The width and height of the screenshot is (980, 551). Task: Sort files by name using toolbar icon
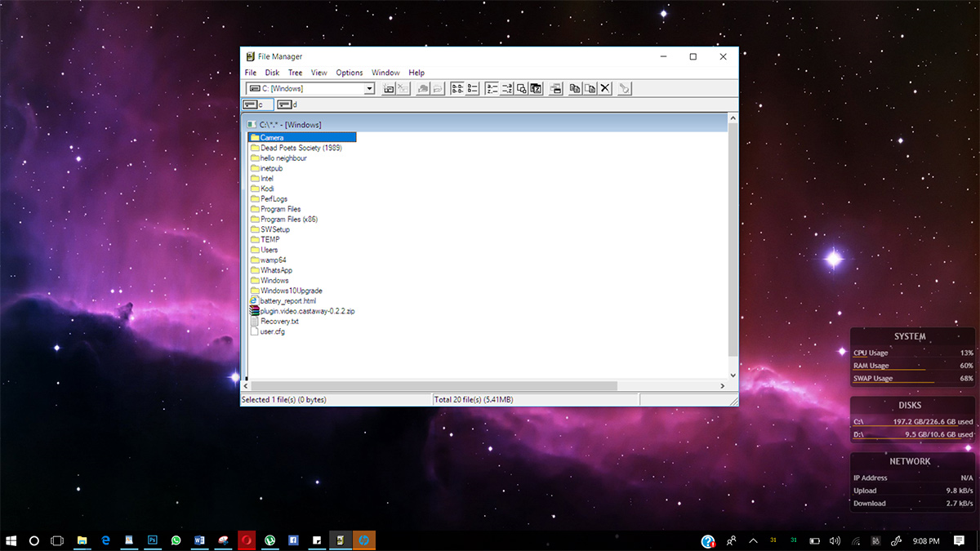click(x=491, y=88)
